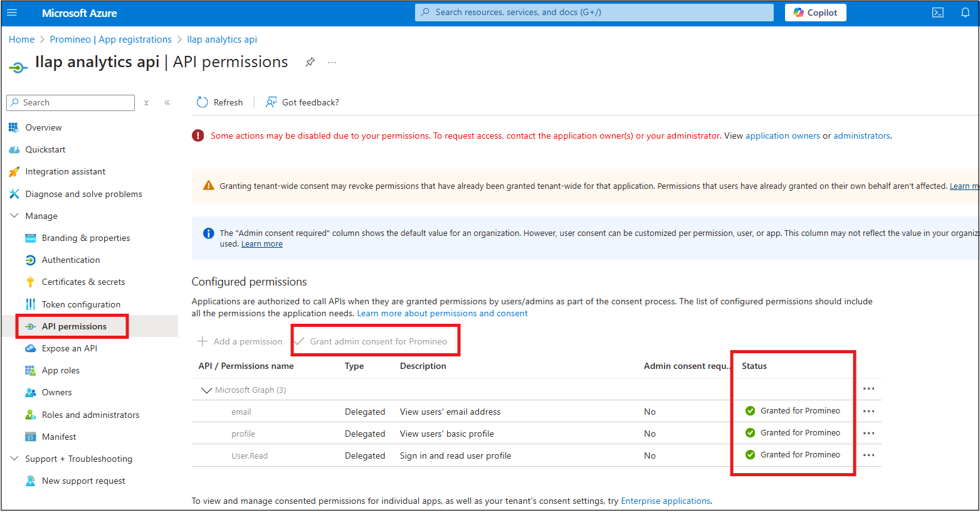Click Learn more in info banner
980x517 pixels.
tap(262, 244)
